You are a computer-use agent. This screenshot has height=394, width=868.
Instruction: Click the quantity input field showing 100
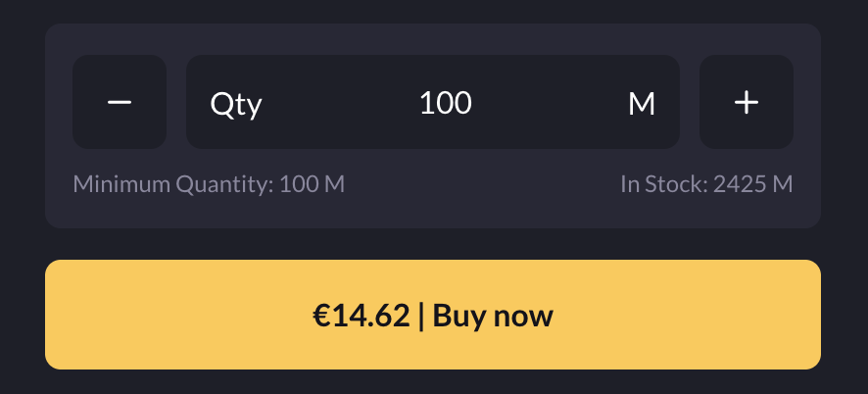click(446, 102)
